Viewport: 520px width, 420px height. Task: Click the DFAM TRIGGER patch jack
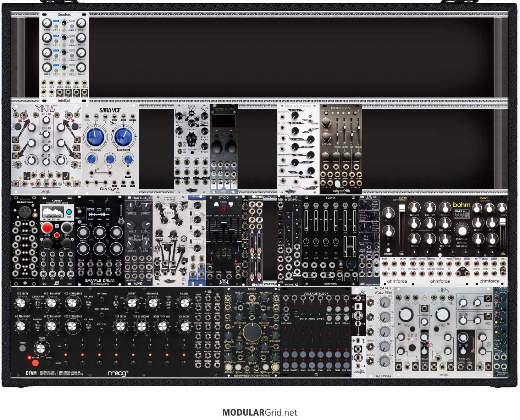(x=198, y=299)
